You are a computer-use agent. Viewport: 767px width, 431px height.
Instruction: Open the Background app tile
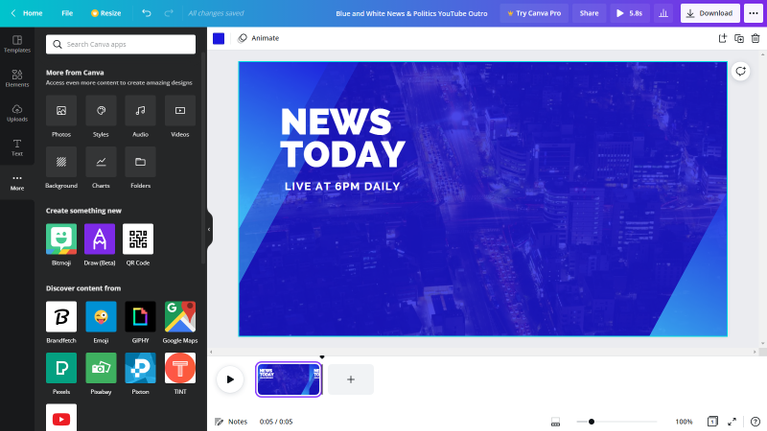point(61,162)
